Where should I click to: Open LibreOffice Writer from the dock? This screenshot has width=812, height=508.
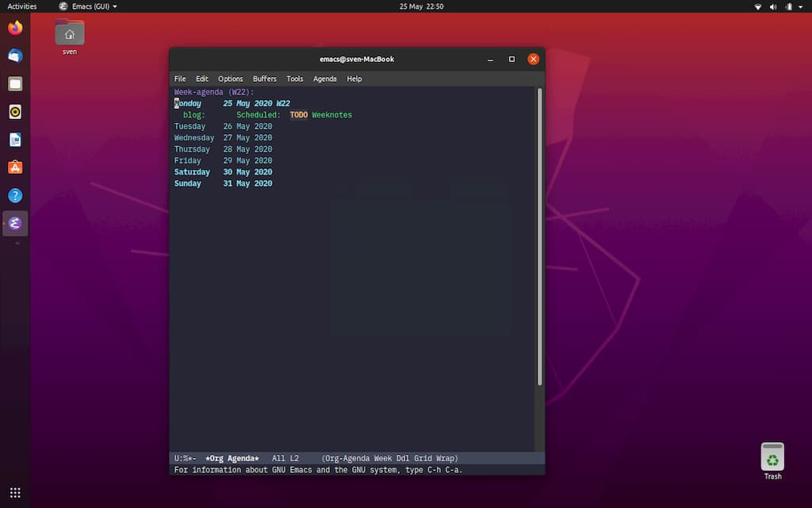pos(15,140)
